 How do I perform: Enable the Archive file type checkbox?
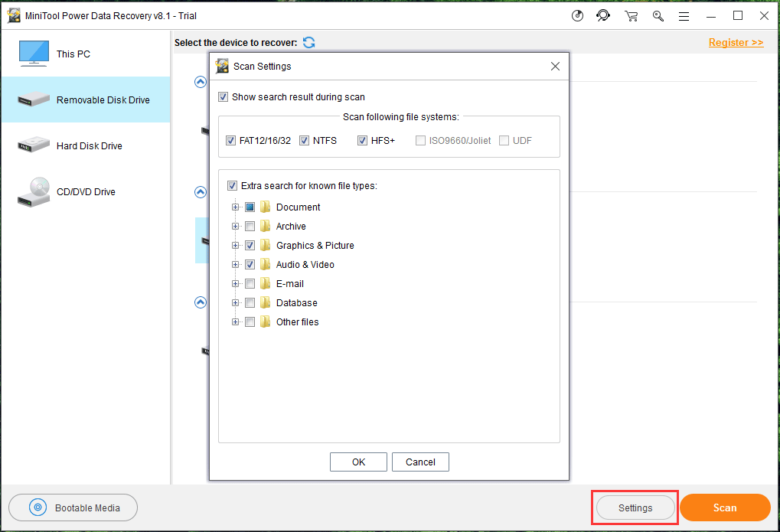click(x=250, y=227)
